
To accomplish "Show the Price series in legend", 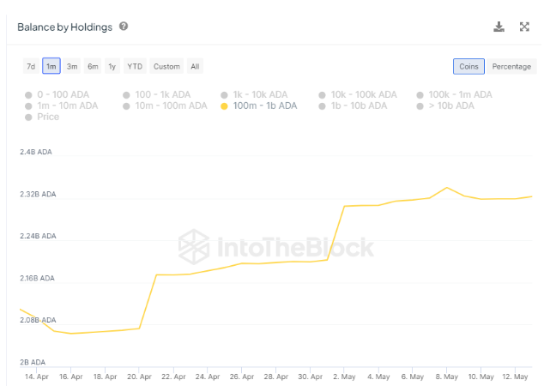I will (x=42, y=117).
